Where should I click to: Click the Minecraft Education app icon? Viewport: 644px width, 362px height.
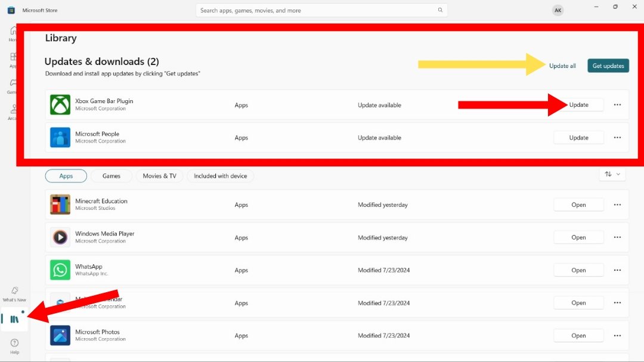coord(60,205)
